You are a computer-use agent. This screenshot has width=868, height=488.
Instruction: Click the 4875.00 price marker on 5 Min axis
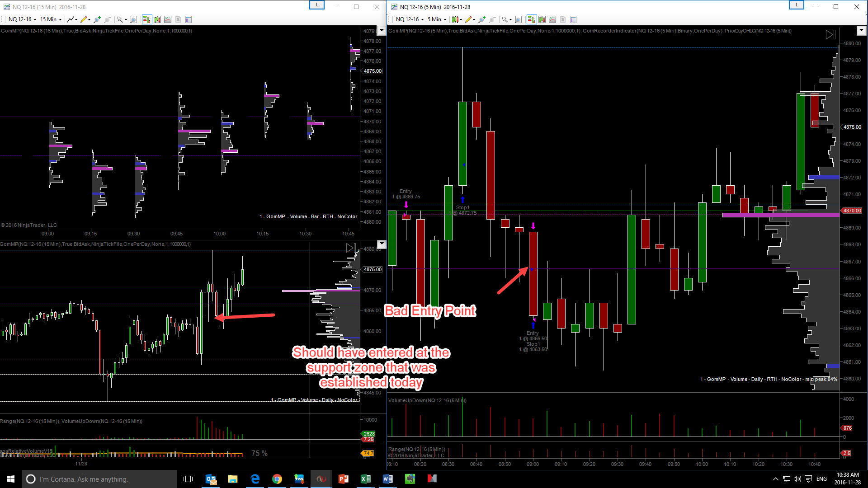coord(852,127)
